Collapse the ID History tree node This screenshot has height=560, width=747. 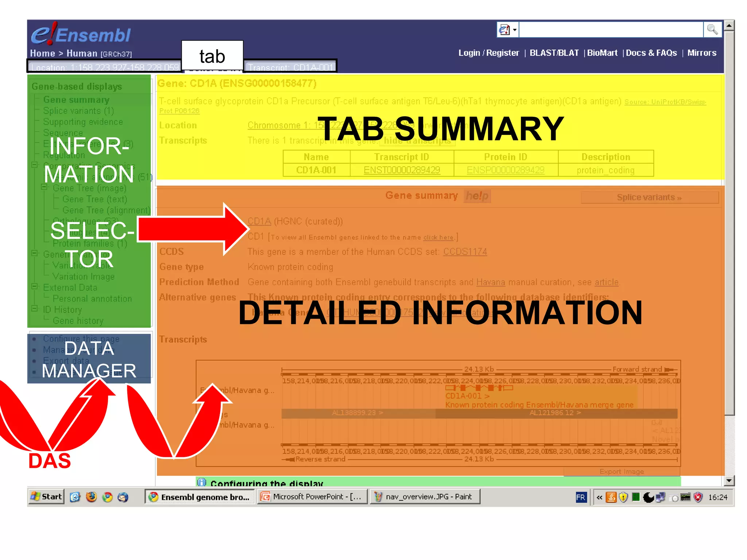[x=34, y=308]
